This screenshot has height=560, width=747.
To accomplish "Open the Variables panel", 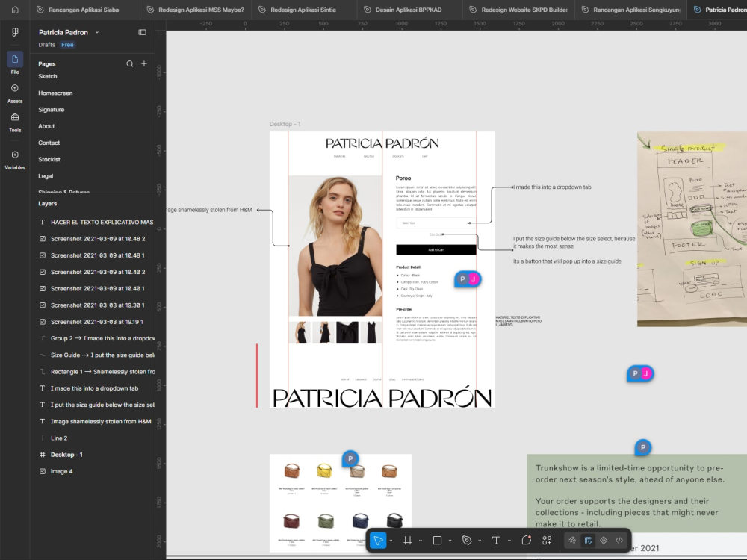I will pos(15,160).
